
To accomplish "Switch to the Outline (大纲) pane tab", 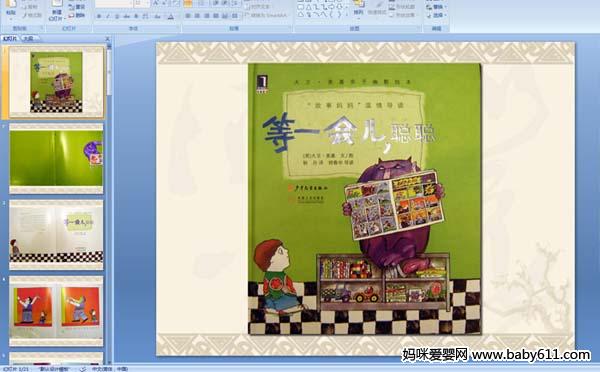I will [x=28, y=38].
